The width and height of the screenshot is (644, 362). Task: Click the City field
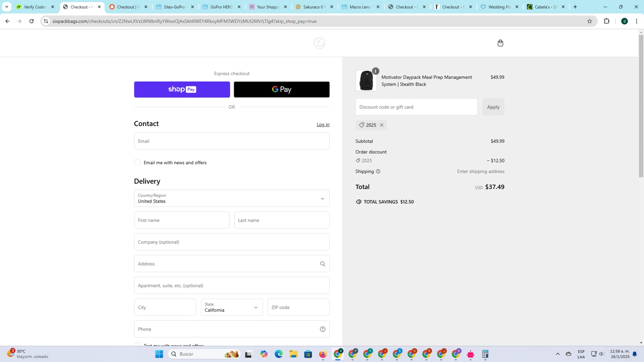pyautogui.click(x=165, y=307)
